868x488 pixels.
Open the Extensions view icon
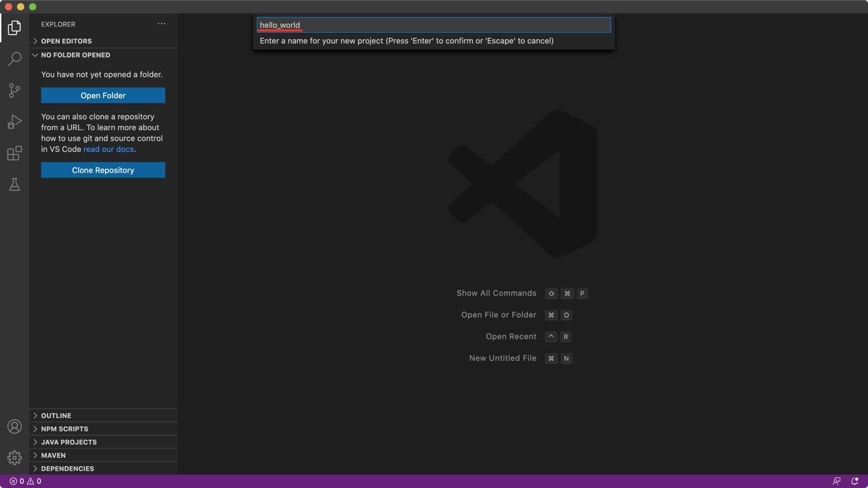[14, 153]
